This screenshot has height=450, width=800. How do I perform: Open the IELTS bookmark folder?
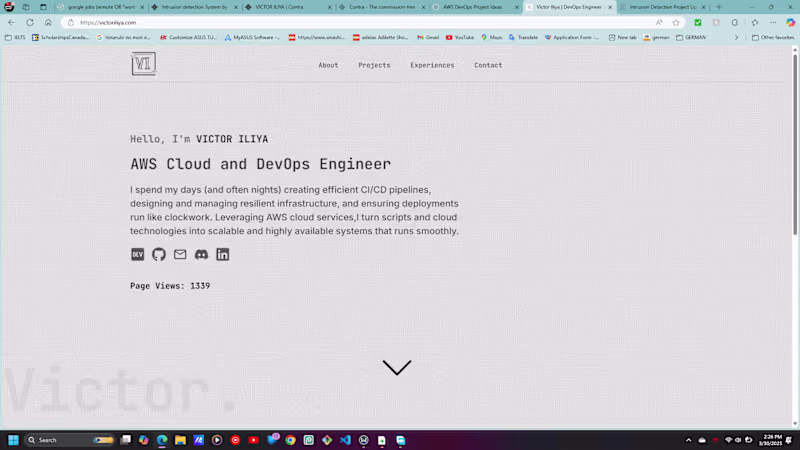(15, 37)
